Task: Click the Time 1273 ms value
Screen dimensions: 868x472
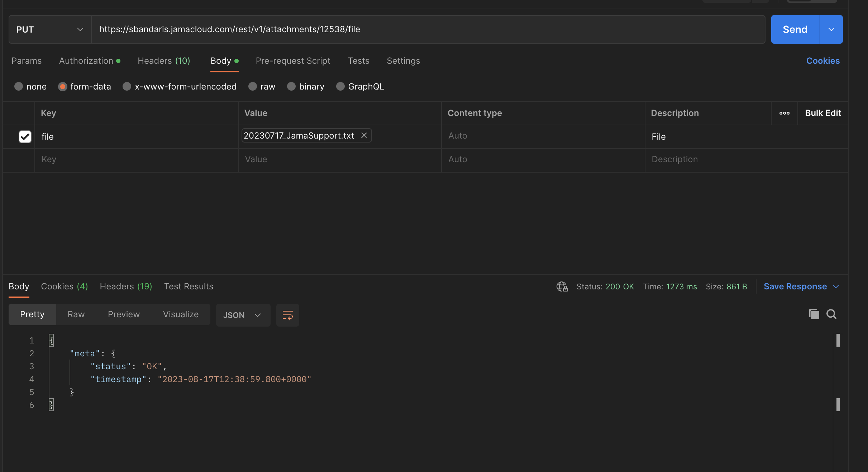Action: [x=681, y=286]
